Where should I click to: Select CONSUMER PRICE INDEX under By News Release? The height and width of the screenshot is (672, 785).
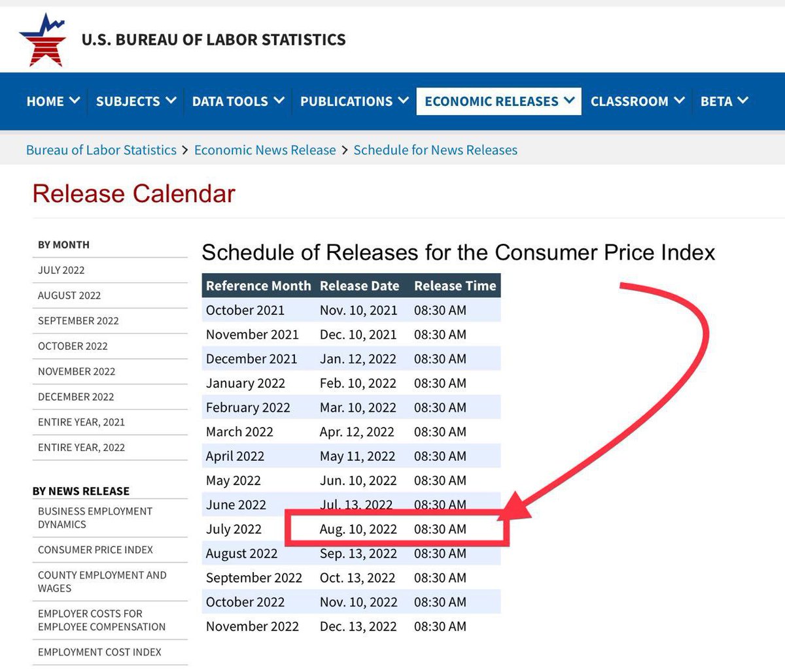(94, 550)
